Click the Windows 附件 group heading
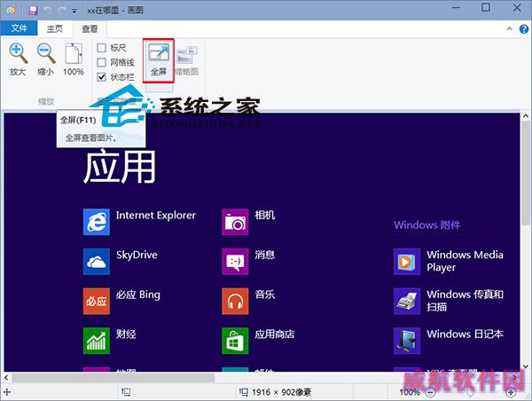The image size is (532, 401). pyautogui.click(x=426, y=224)
